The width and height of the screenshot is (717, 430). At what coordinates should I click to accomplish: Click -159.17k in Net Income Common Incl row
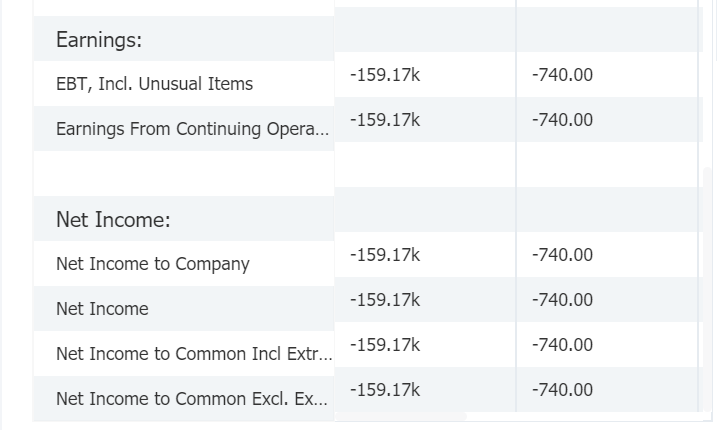point(385,344)
